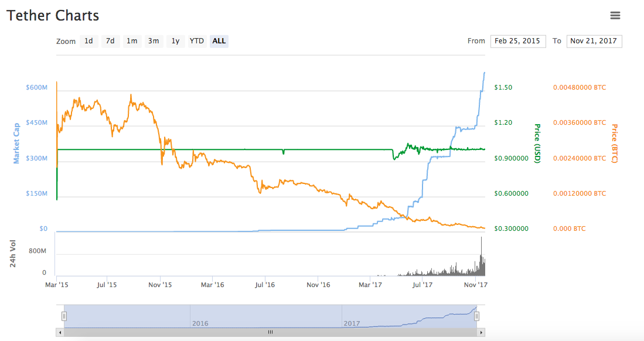Set zoom range to 1d

88,41
